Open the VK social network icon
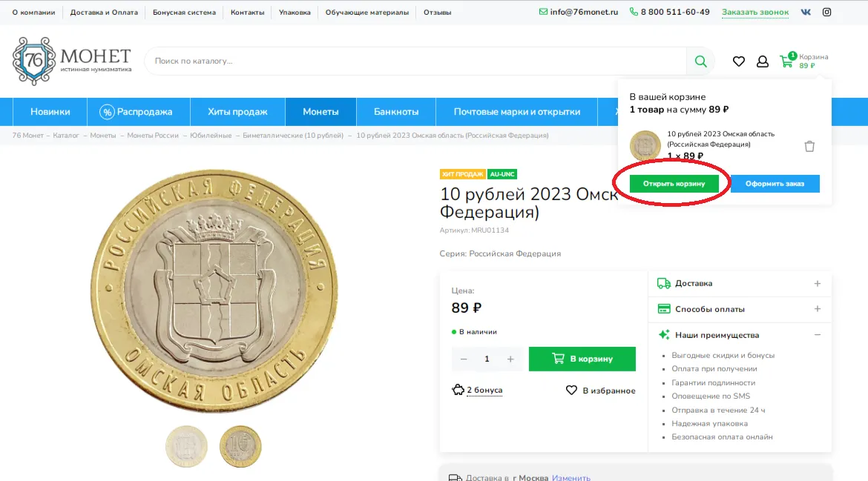This screenshot has height=481, width=868. click(806, 12)
